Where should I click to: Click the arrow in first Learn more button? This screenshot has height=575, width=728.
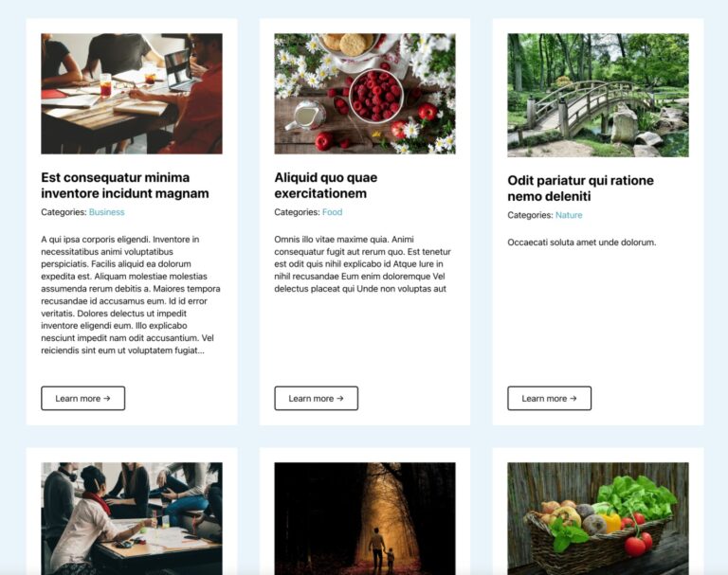pyautogui.click(x=107, y=398)
